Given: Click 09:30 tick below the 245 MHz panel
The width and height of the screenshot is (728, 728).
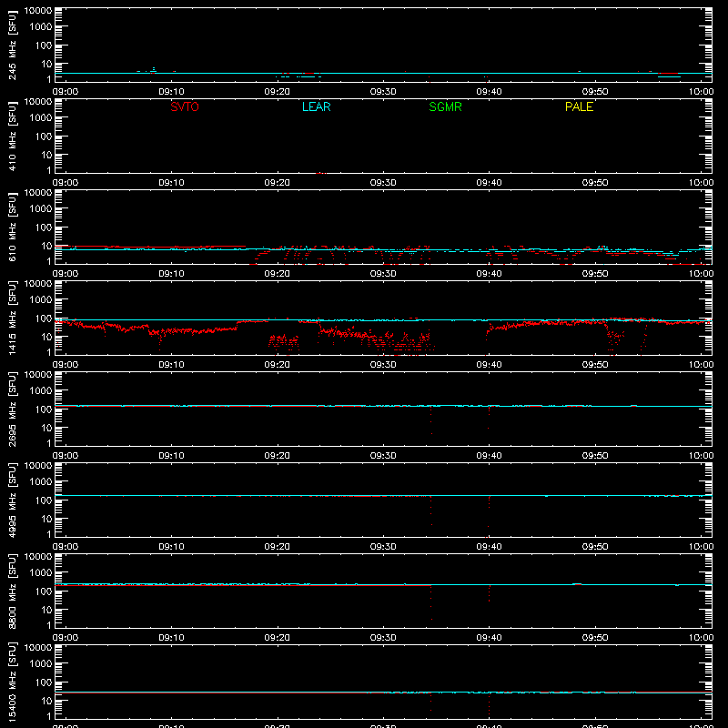Looking at the screenshot, I should pyautogui.click(x=383, y=92).
